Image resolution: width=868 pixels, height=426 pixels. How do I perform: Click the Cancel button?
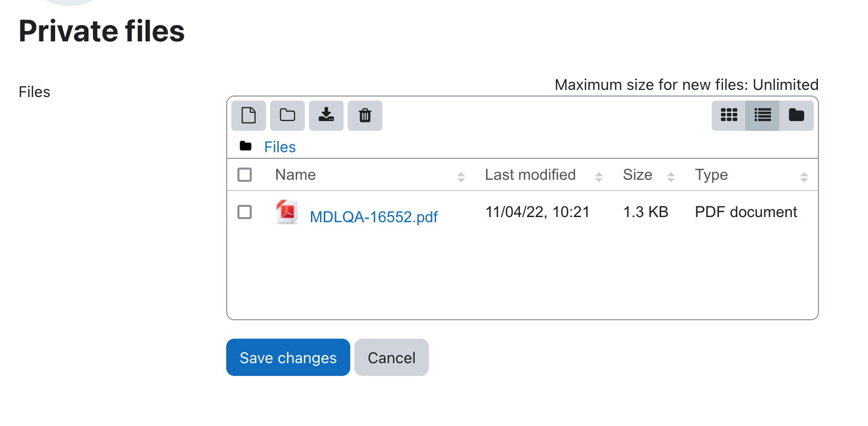(x=392, y=358)
